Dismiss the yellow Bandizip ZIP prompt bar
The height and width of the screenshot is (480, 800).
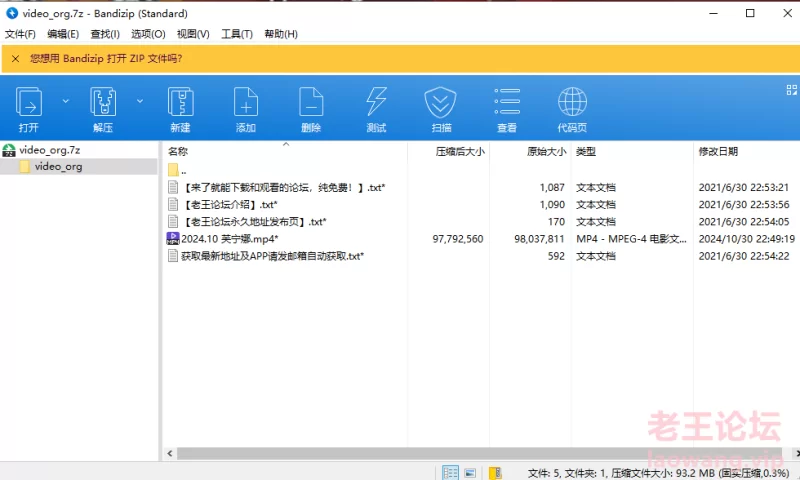click(x=15, y=59)
